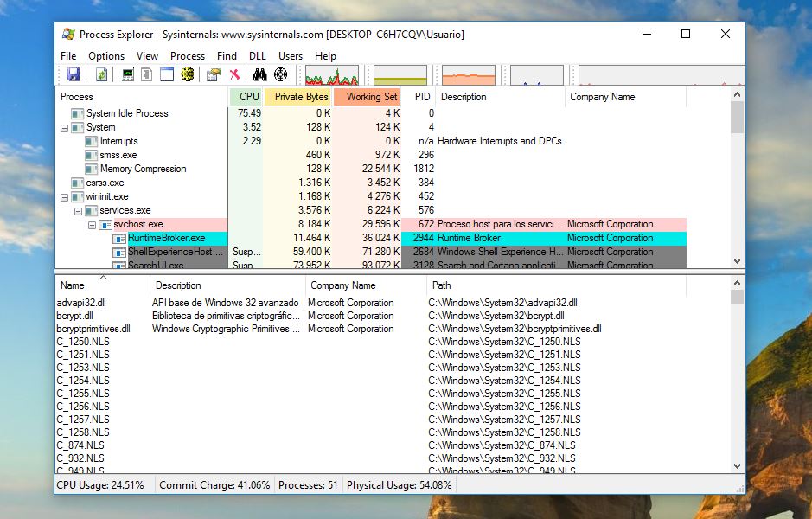Sort by the Working Set column header

pos(368,97)
